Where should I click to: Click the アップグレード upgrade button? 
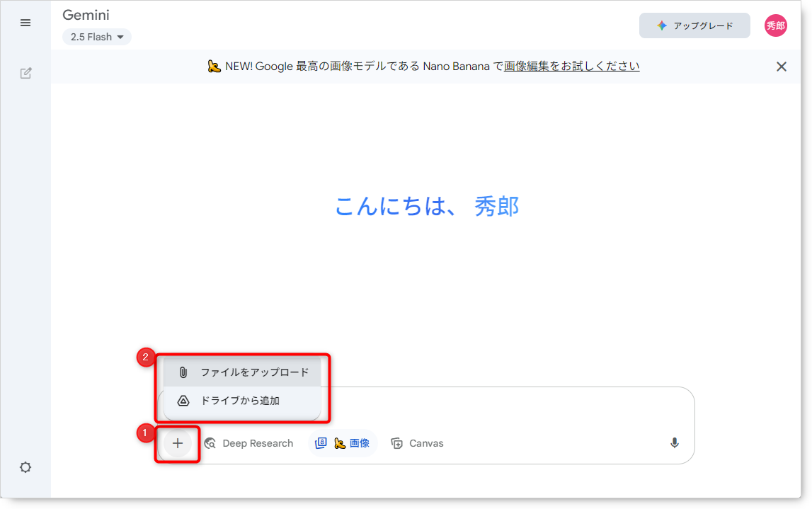(694, 25)
